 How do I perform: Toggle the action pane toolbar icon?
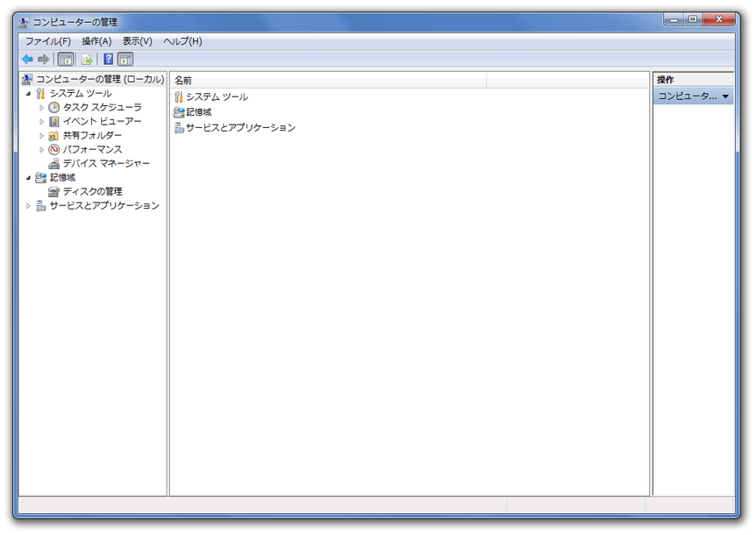[x=125, y=60]
